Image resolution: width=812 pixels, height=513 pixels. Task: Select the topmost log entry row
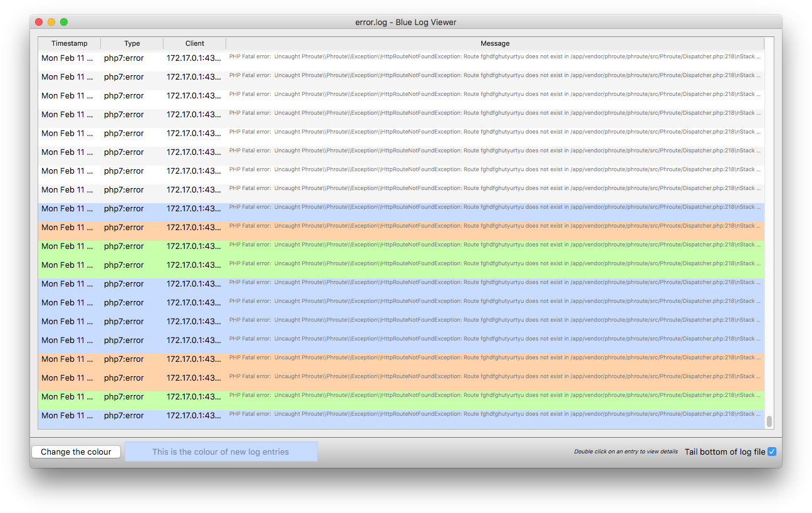coord(401,59)
